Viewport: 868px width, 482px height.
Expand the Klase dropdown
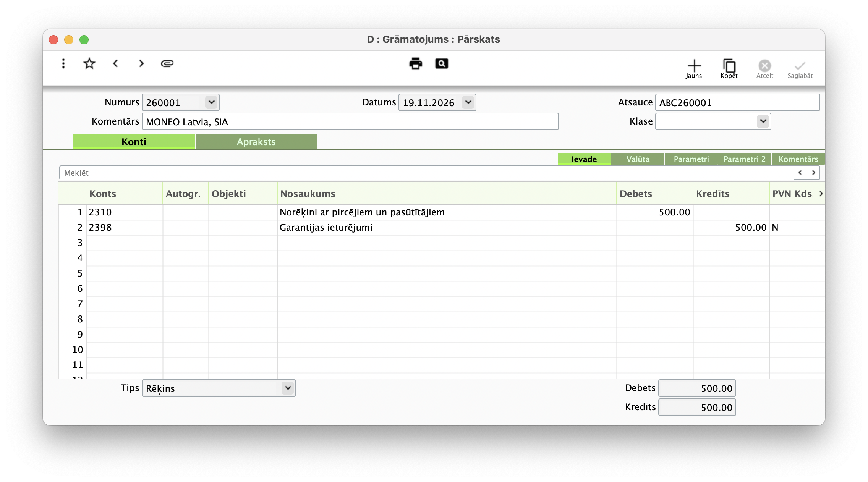point(763,121)
